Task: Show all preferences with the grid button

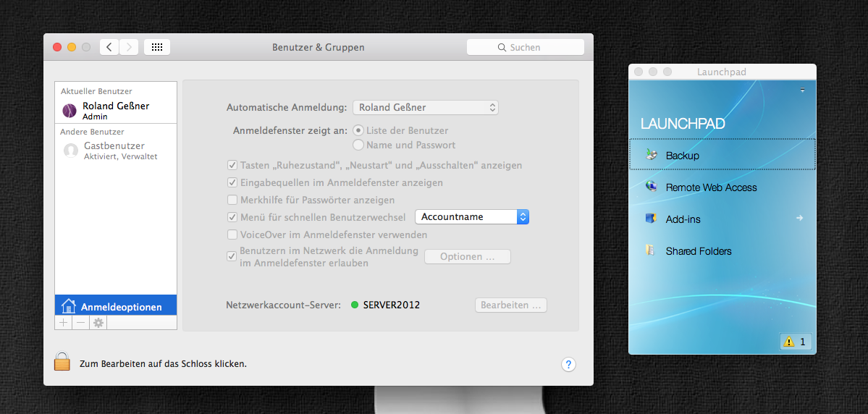Action: point(156,47)
